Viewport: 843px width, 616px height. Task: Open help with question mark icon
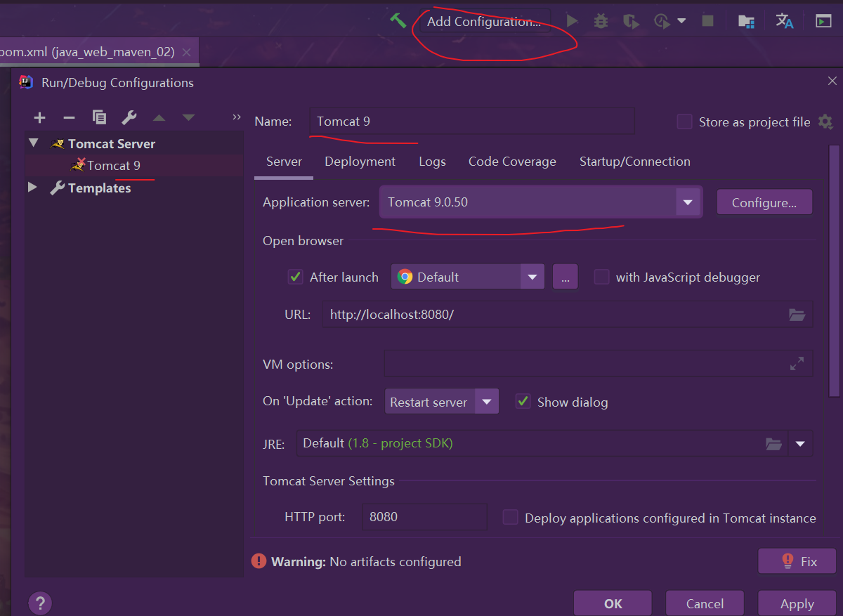(40, 603)
